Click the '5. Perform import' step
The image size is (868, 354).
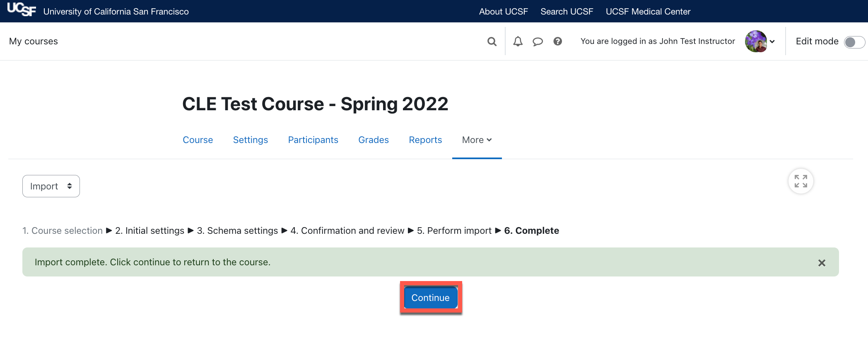point(454,230)
